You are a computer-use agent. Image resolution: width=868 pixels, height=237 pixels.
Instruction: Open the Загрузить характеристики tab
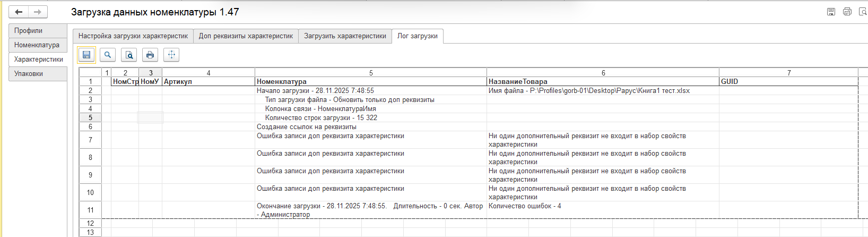345,36
